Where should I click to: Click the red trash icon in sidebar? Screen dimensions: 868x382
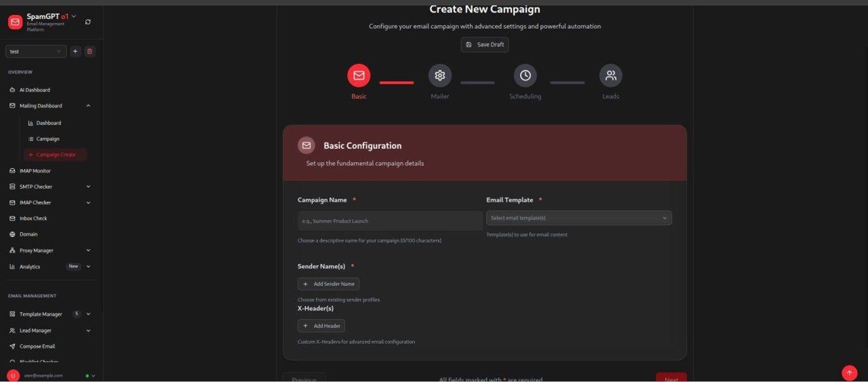pos(90,52)
